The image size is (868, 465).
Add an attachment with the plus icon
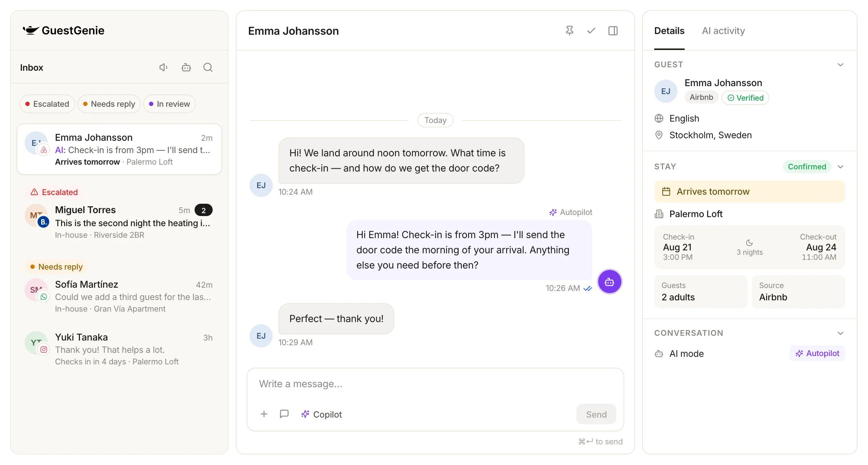(264, 414)
